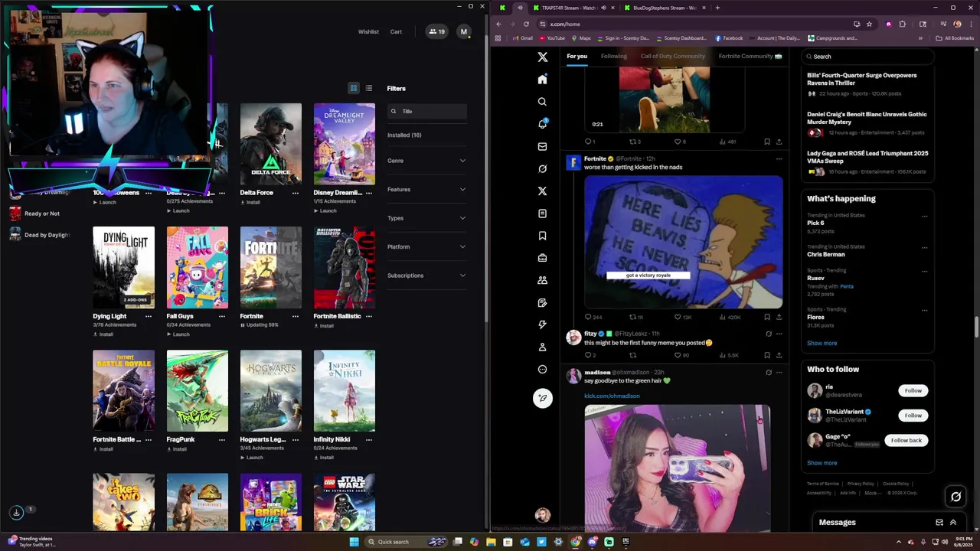Bookmark the Fortnite Beavis post
Image resolution: width=980 pixels, height=551 pixels.
766,317
